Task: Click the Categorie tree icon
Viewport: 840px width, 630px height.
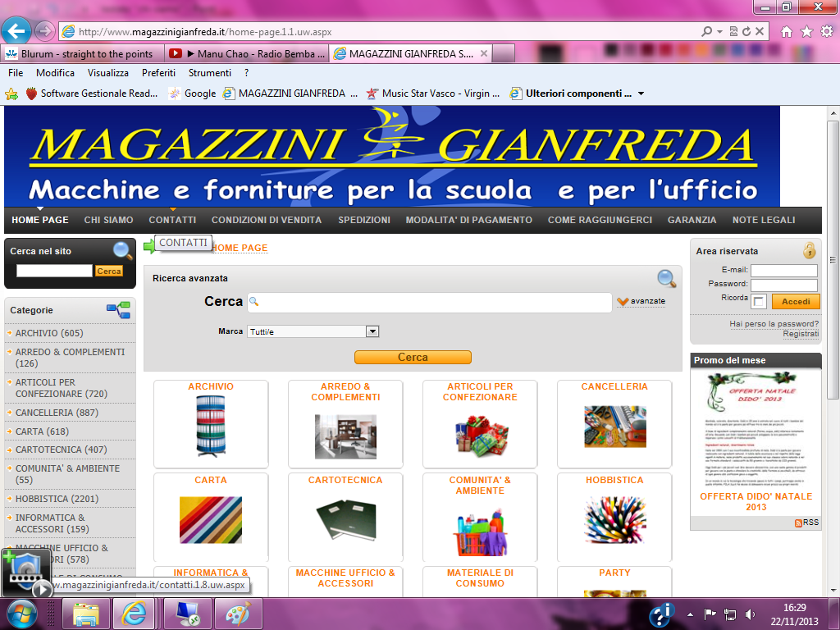Action: pos(118,309)
